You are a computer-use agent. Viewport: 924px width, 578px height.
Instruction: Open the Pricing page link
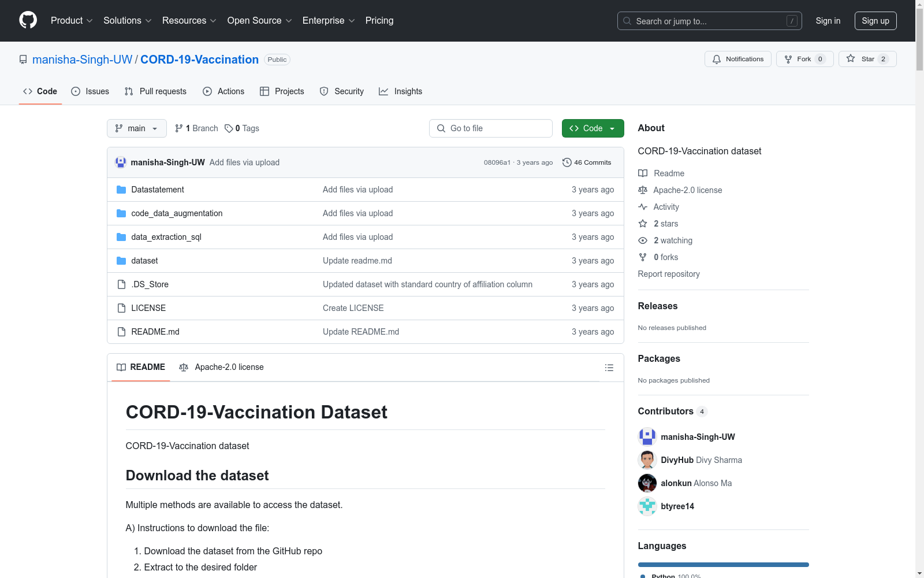coord(379,20)
